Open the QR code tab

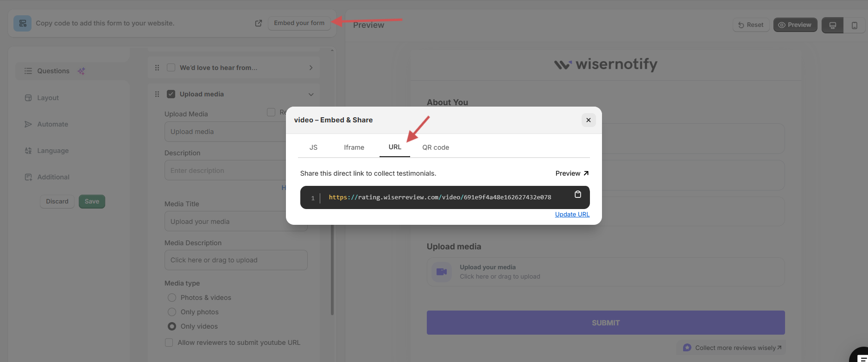435,147
